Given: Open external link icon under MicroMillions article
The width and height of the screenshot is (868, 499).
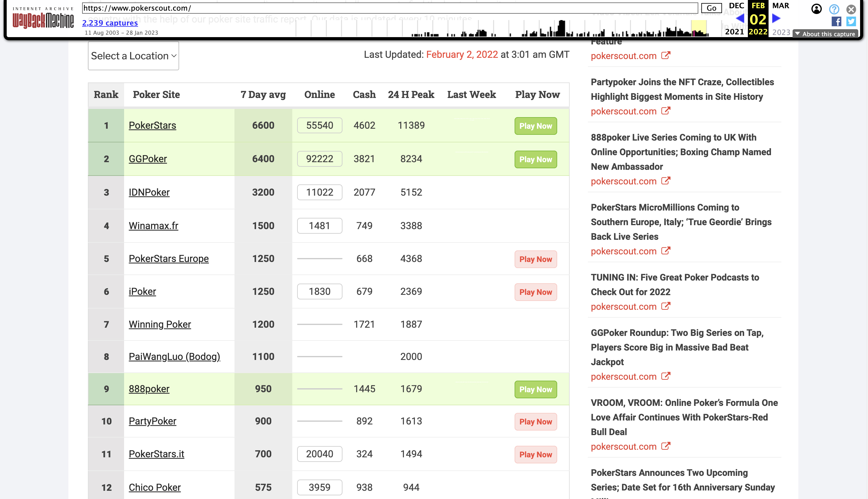Looking at the screenshot, I should [665, 250].
